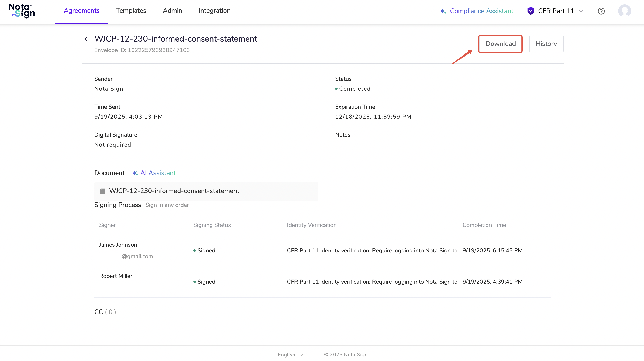Click the document file icon
This screenshot has height=361, width=644.
103,191
